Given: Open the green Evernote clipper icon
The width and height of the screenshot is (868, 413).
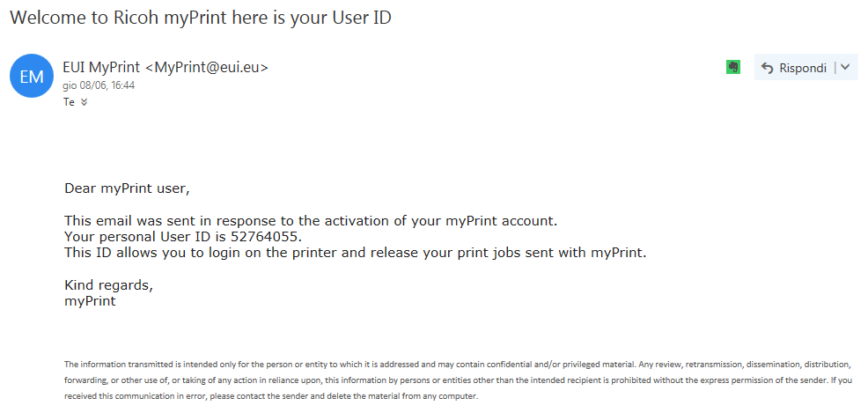Looking at the screenshot, I should point(732,67).
